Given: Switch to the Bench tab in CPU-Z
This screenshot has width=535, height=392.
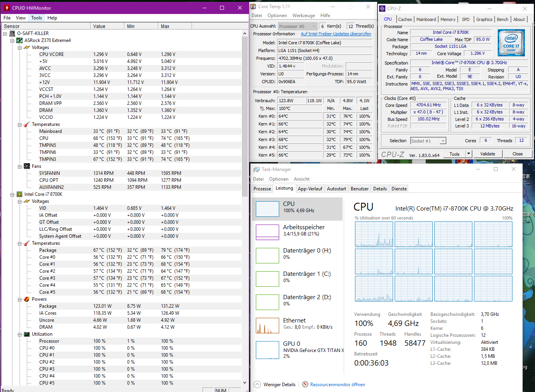Looking at the screenshot, I should (x=502, y=19).
